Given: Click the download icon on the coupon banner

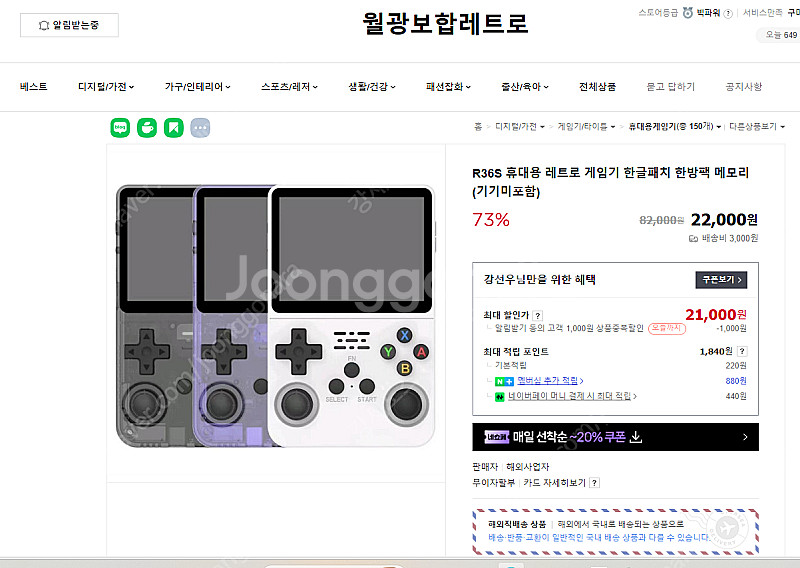Looking at the screenshot, I should pyautogui.click(x=636, y=437).
